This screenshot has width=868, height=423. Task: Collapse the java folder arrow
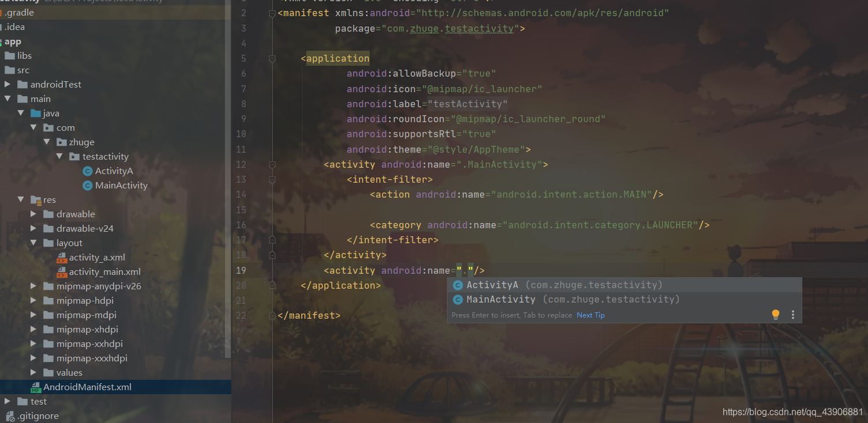pos(21,113)
